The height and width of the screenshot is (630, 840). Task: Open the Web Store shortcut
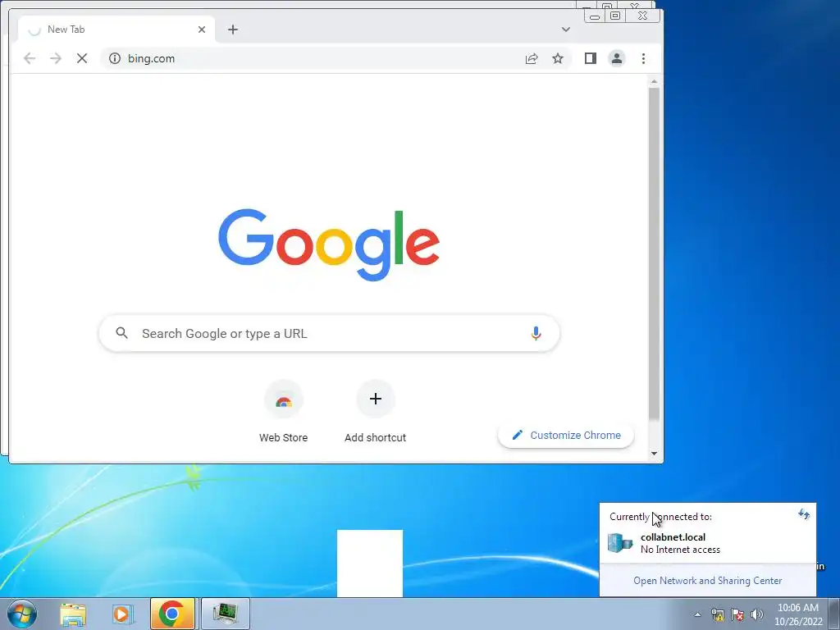[283, 412]
